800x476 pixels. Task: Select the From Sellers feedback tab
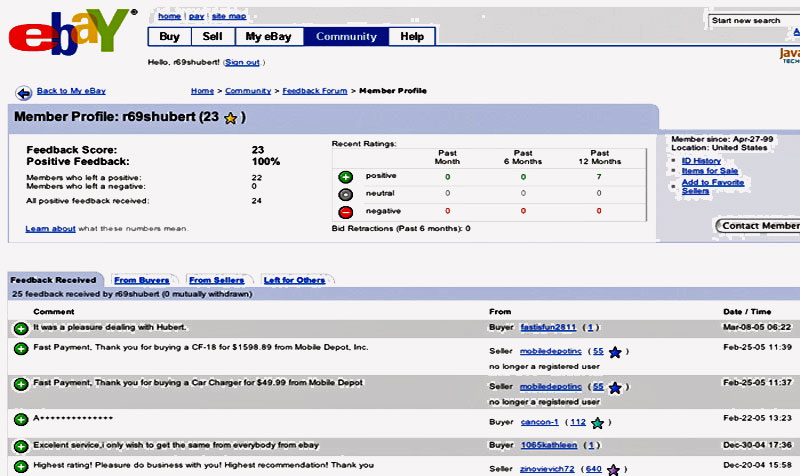pyautogui.click(x=215, y=280)
